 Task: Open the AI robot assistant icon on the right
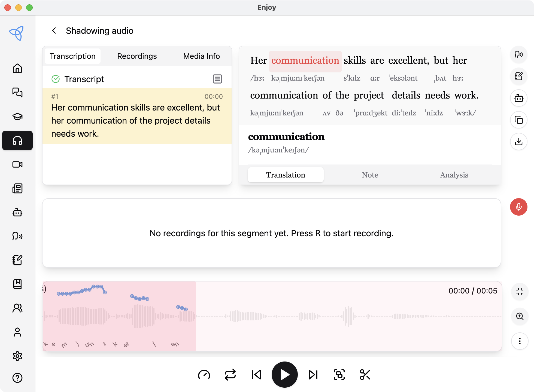pos(518,98)
